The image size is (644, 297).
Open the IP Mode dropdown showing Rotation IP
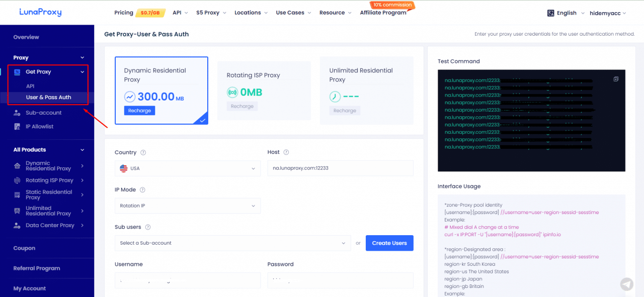(188, 206)
